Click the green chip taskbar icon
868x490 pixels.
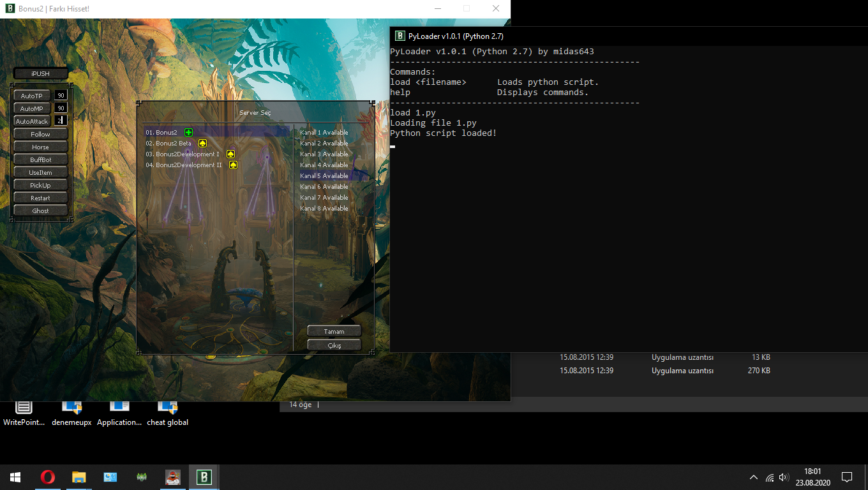click(x=142, y=477)
